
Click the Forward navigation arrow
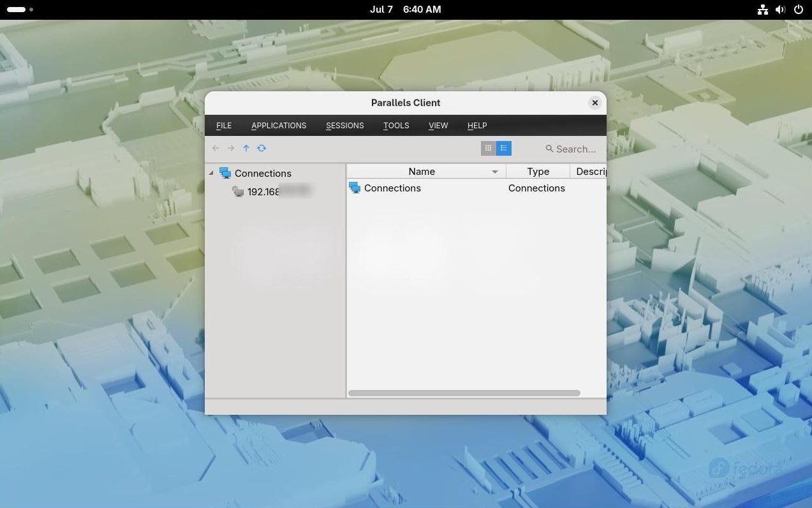pyautogui.click(x=230, y=148)
